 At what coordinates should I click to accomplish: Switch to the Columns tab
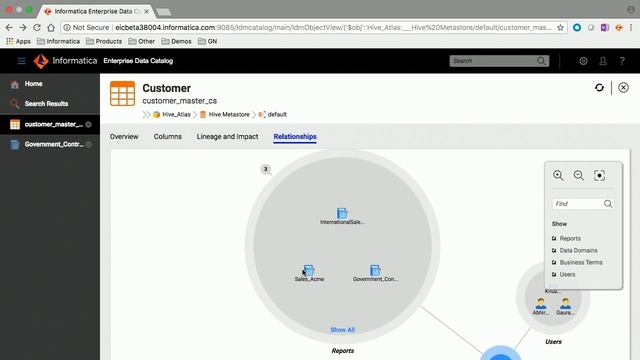[168, 136]
